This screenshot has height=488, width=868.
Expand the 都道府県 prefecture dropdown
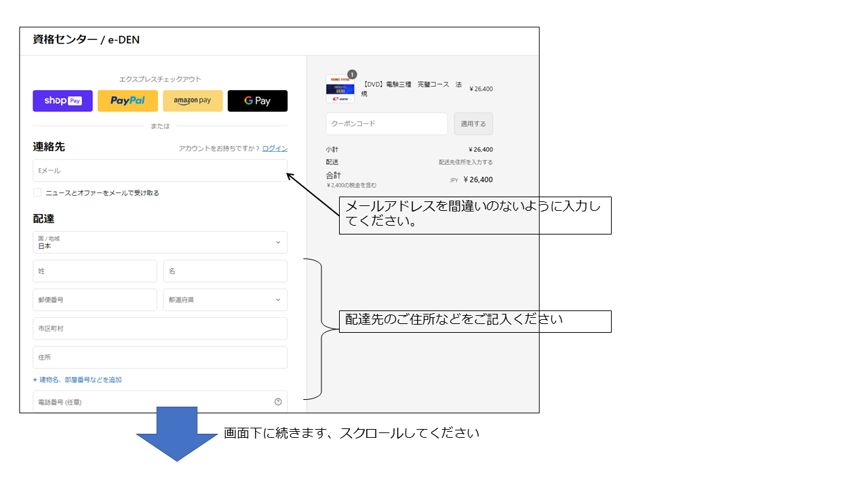[x=225, y=300]
